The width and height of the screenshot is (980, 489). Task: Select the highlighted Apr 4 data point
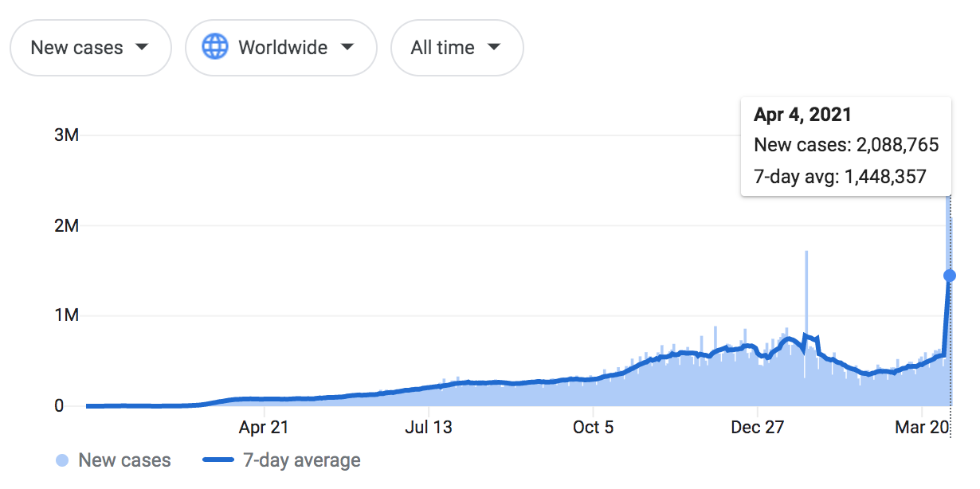click(950, 276)
